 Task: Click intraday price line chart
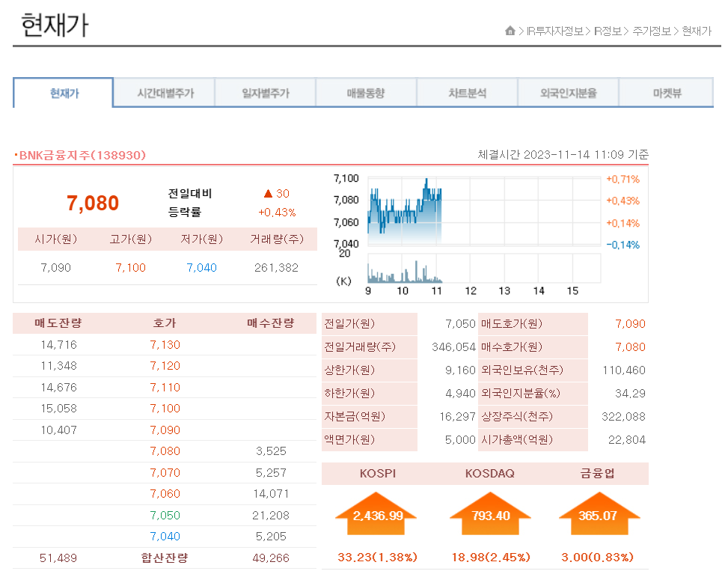[x=484, y=210]
